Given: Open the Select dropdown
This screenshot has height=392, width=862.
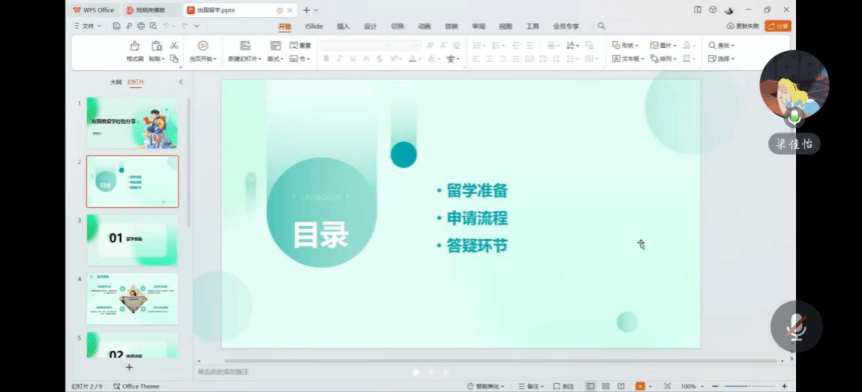Looking at the screenshot, I should [x=721, y=58].
